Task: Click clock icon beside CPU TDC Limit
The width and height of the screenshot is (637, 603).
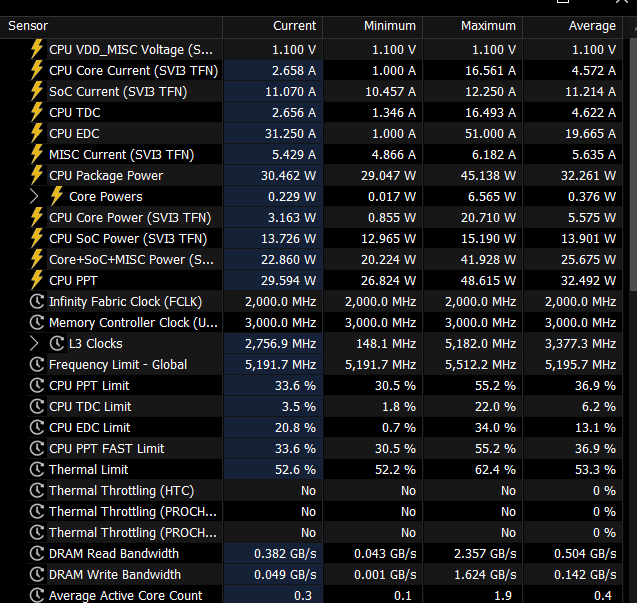Action: (x=37, y=406)
